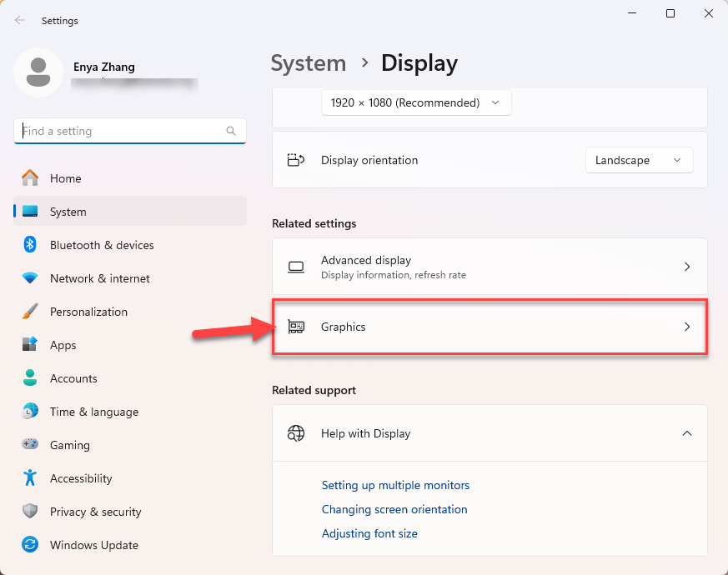Click the Windows Update sync icon
Viewport: 728px width, 575px height.
[30, 545]
